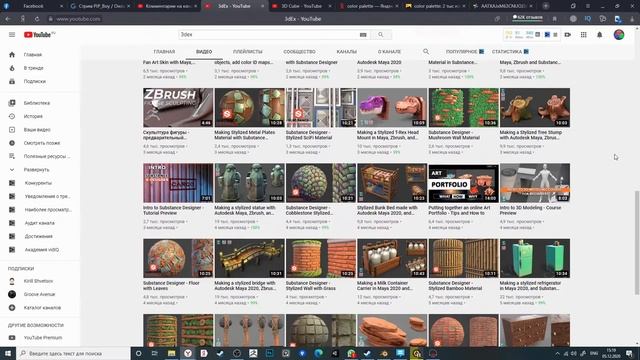Click the create video camera icon
This screenshot has height=360, width=640.
tap(567, 35)
